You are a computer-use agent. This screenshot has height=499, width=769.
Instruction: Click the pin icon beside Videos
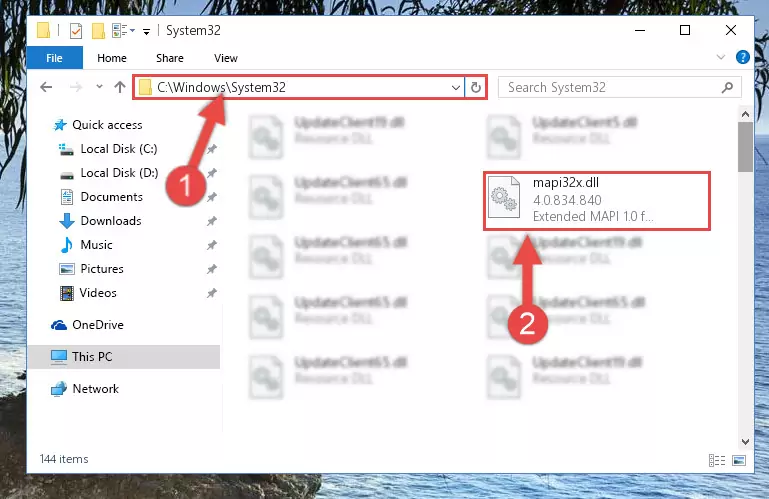click(x=211, y=293)
